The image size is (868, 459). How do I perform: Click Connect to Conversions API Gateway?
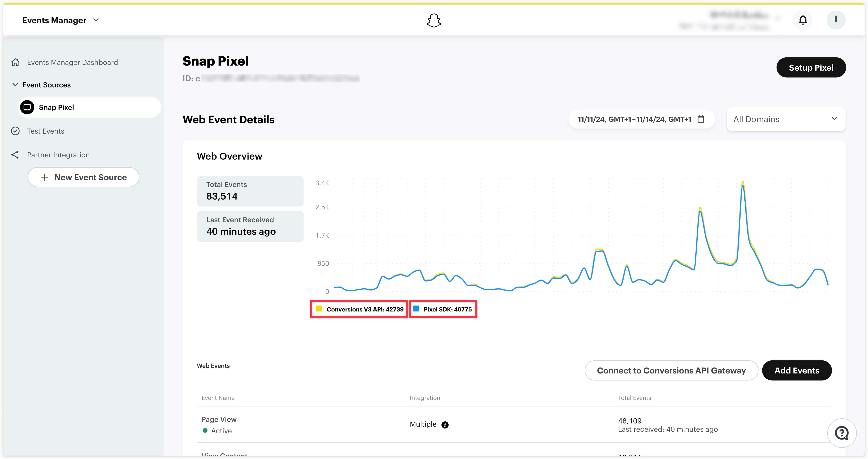pos(671,370)
